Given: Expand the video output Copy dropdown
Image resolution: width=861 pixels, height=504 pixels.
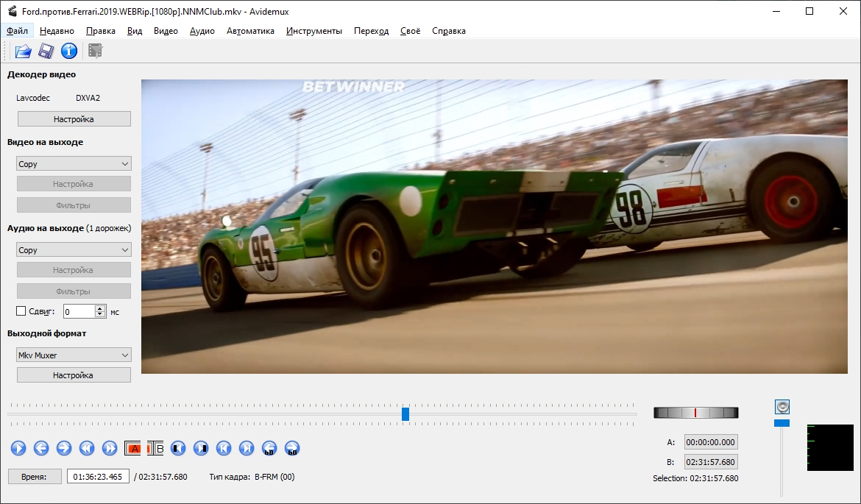Looking at the screenshot, I should (x=74, y=164).
